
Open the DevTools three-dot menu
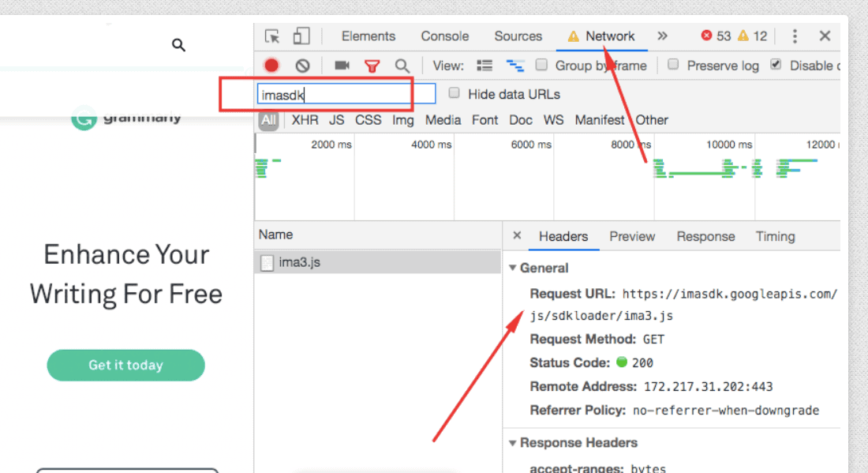795,36
